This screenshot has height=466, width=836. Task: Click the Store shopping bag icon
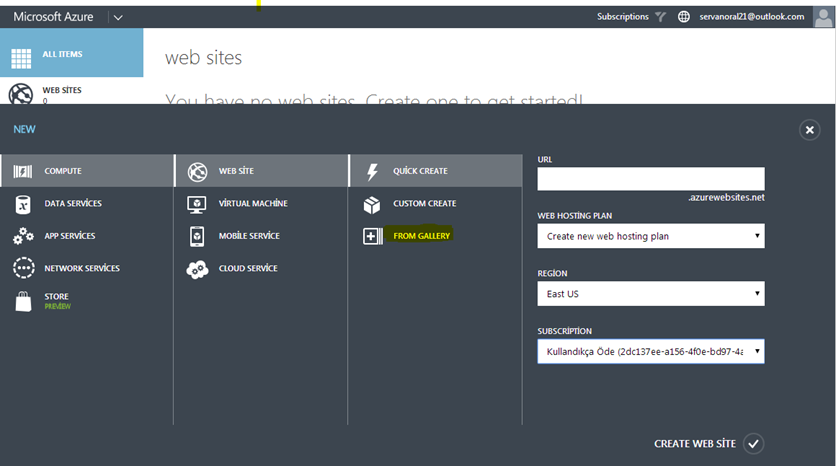22,301
